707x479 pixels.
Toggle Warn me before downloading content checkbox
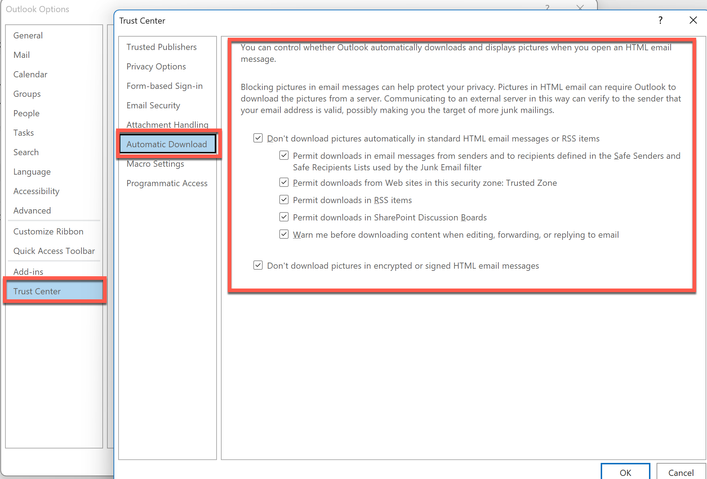pos(284,235)
